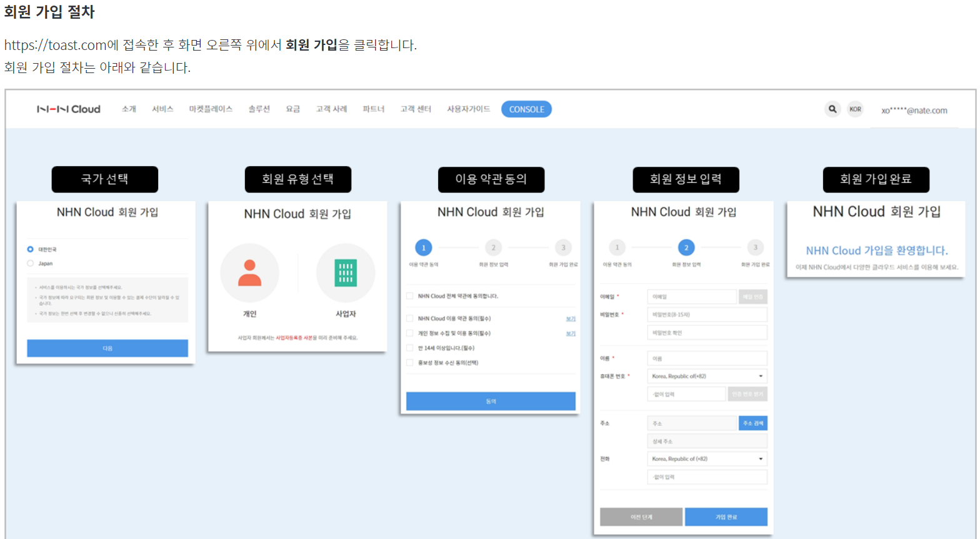Image resolution: width=980 pixels, height=539 pixels.
Task: Open the 요금 menu
Action: click(x=292, y=109)
